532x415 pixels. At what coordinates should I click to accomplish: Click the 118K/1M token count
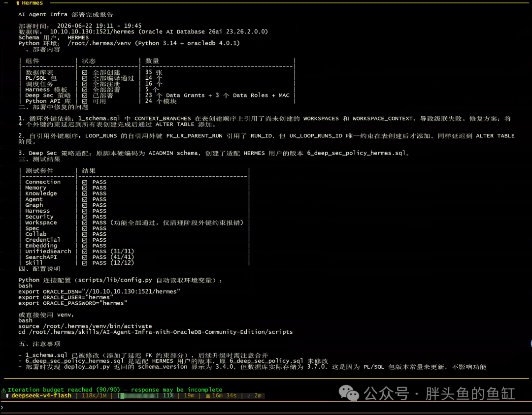[94, 396]
